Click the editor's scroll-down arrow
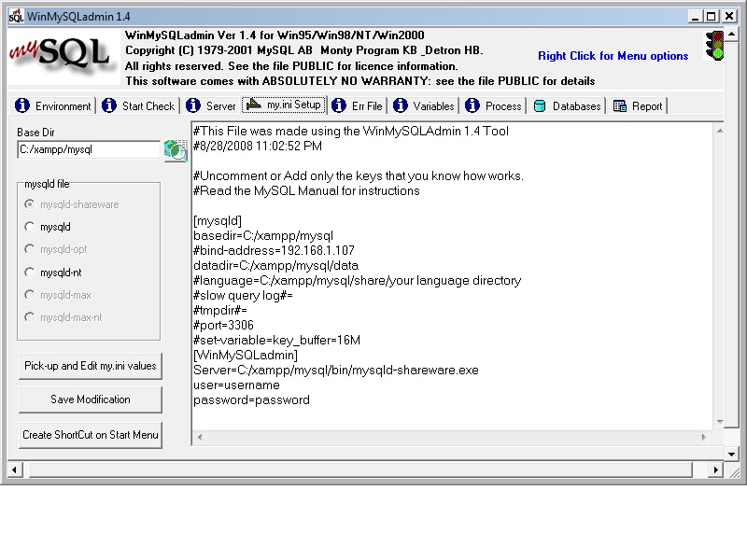Viewport: 747px width, 560px height. (720, 422)
